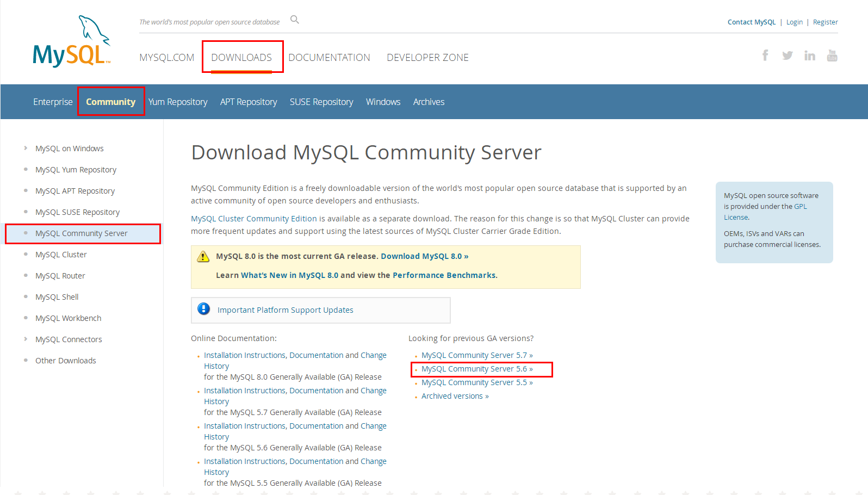Open the DOCUMENTATION main tab
The width and height of the screenshot is (868, 495).
(x=329, y=58)
